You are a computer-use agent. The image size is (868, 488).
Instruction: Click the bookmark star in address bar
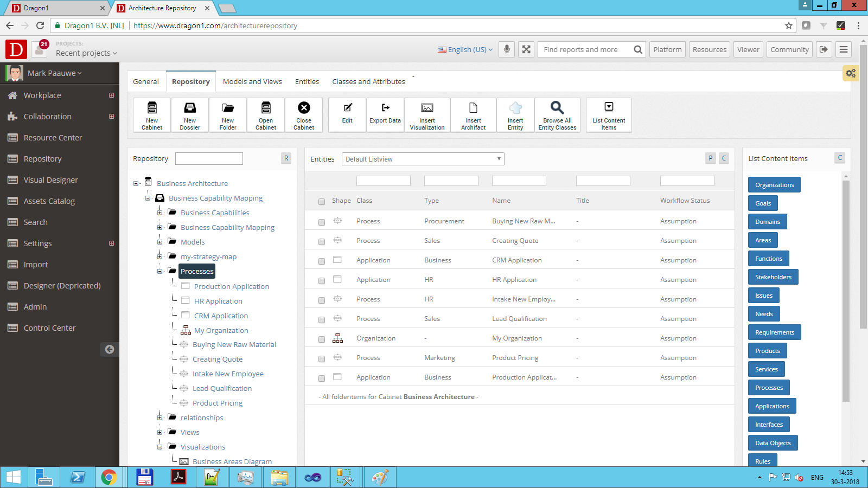(x=789, y=25)
